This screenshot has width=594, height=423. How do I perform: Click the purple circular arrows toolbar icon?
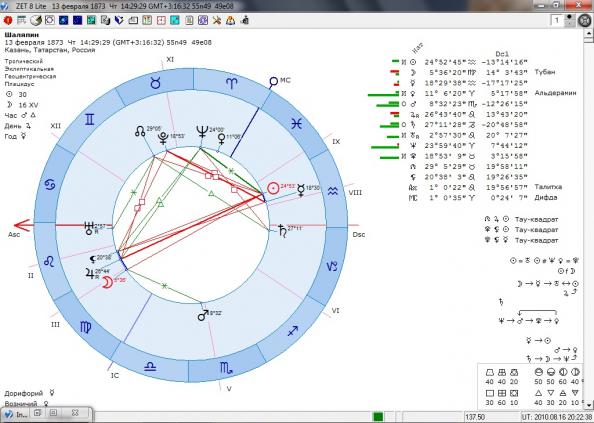tap(203, 20)
